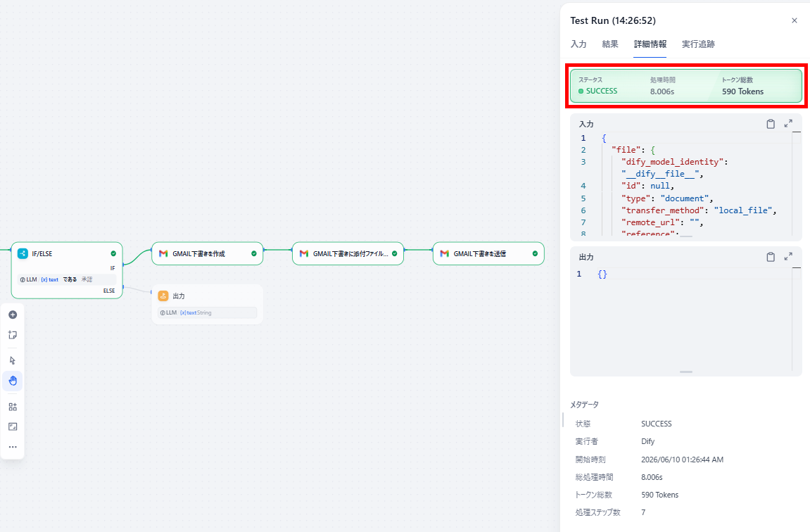Click the "type": "document" line
This screenshot has width=810, height=532.
point(667,198)
